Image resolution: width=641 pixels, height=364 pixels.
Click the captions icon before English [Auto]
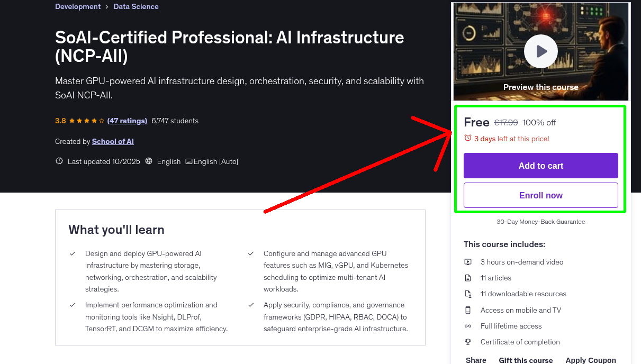point(188,161)
